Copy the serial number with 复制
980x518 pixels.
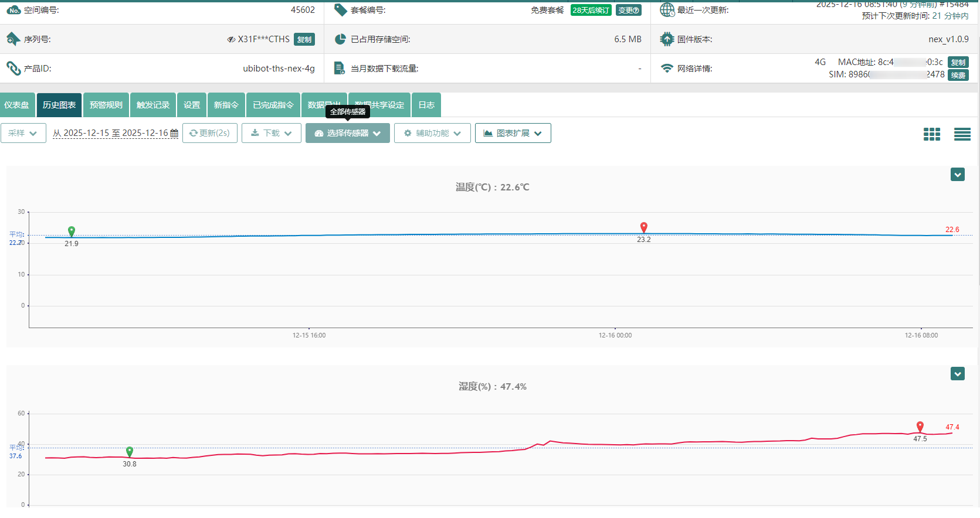click(304, 39)
